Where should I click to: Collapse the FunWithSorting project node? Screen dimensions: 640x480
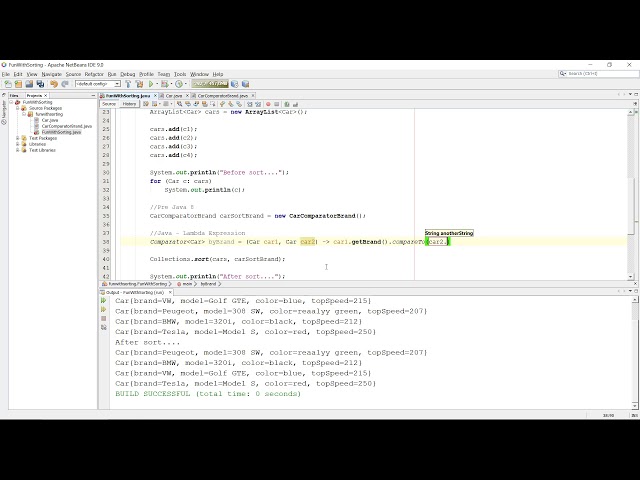coord(11,102)
